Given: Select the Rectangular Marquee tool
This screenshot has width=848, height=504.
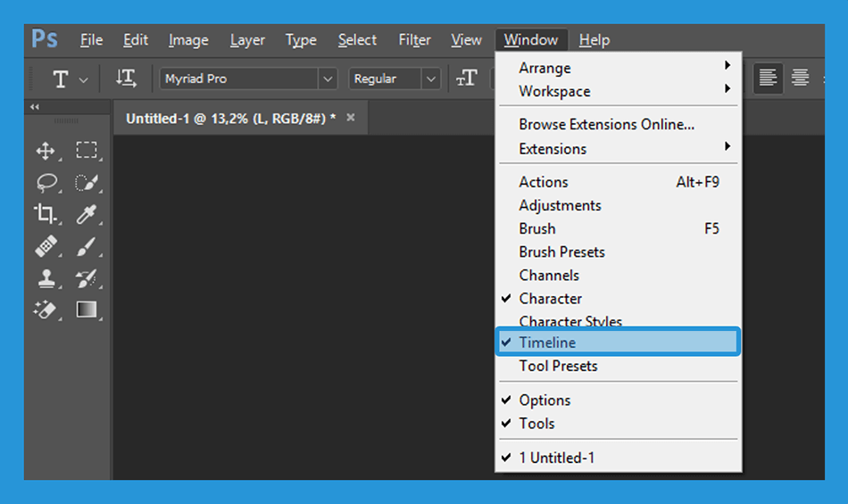Looking at the screenshot, I should [87, 150].
